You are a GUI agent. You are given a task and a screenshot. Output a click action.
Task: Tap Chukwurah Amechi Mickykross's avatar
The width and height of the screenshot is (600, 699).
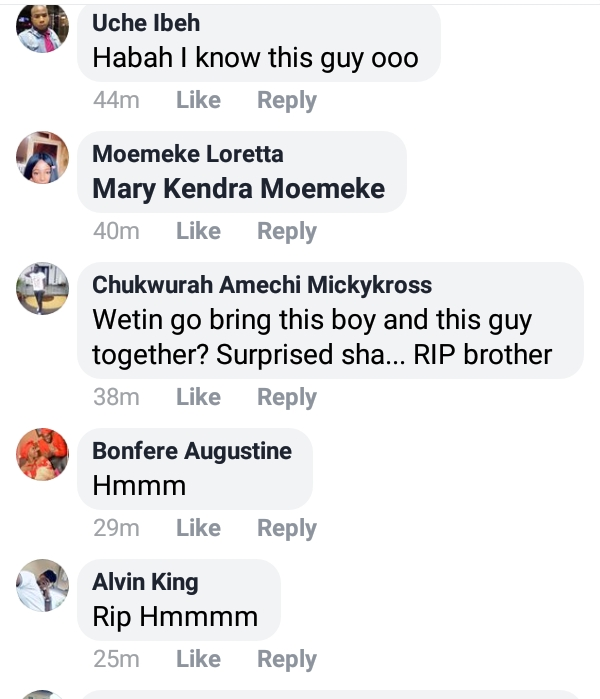click(43, 288)
